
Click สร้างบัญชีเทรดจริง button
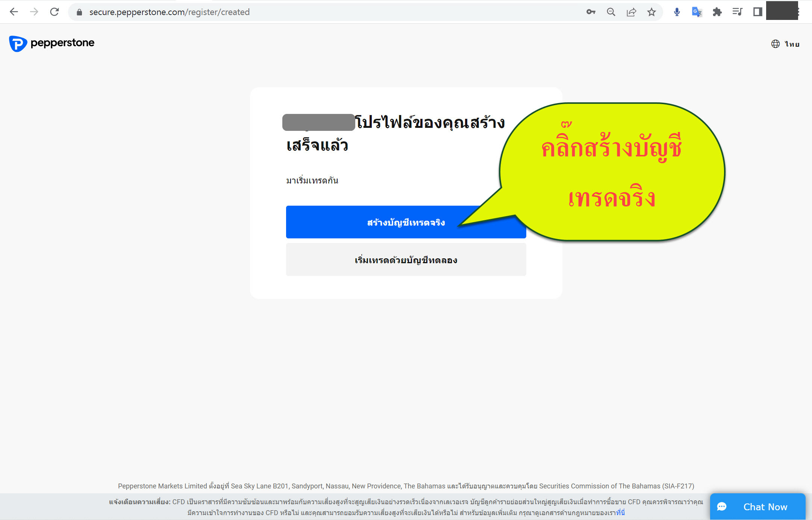pos(406,222)
